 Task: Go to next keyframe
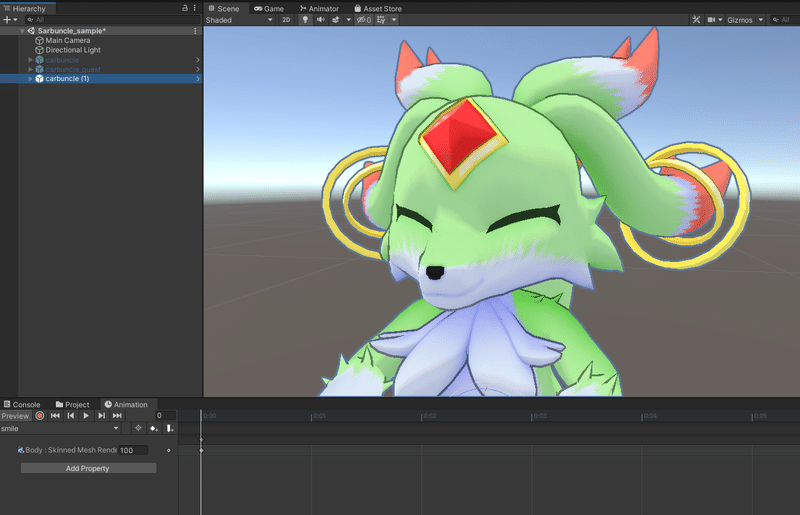point(102,416)
